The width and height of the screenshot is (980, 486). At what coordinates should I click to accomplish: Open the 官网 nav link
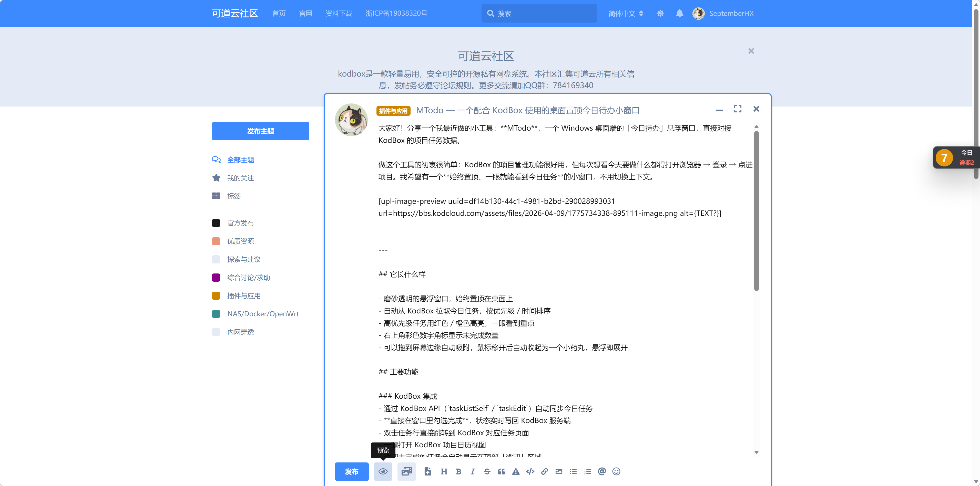tap(305, 13)
